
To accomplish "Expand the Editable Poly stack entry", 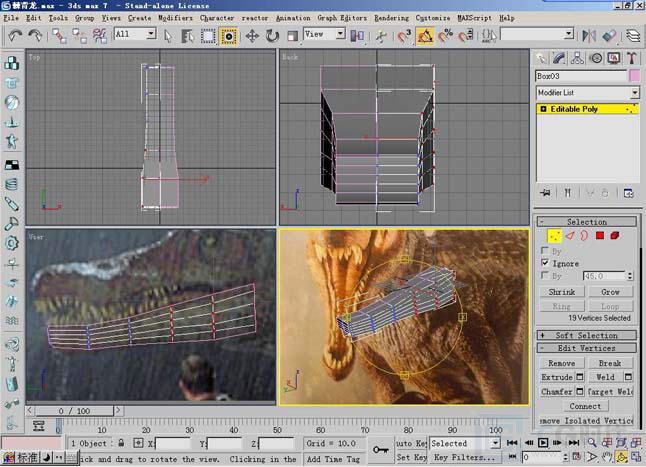I will pyautogui.click(x=543, y=109).
